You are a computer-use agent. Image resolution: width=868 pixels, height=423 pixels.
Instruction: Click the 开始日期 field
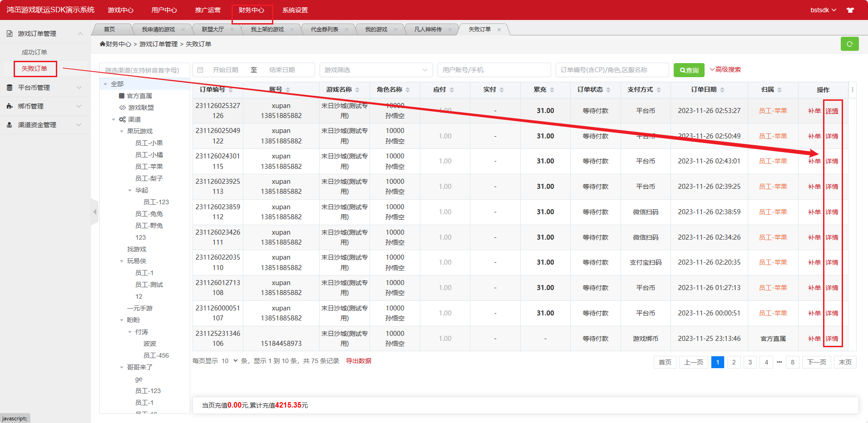pos(226,70)
